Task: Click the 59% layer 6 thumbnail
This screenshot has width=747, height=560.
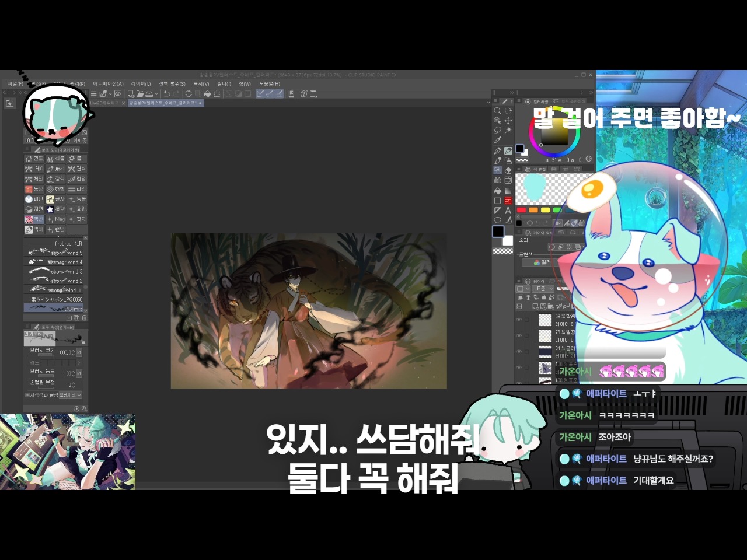Action: [545, 320]
